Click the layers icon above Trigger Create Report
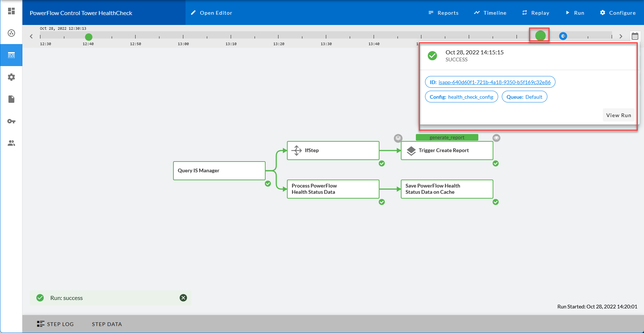Viewport: 644px width, 333px height. click(398, 138)
